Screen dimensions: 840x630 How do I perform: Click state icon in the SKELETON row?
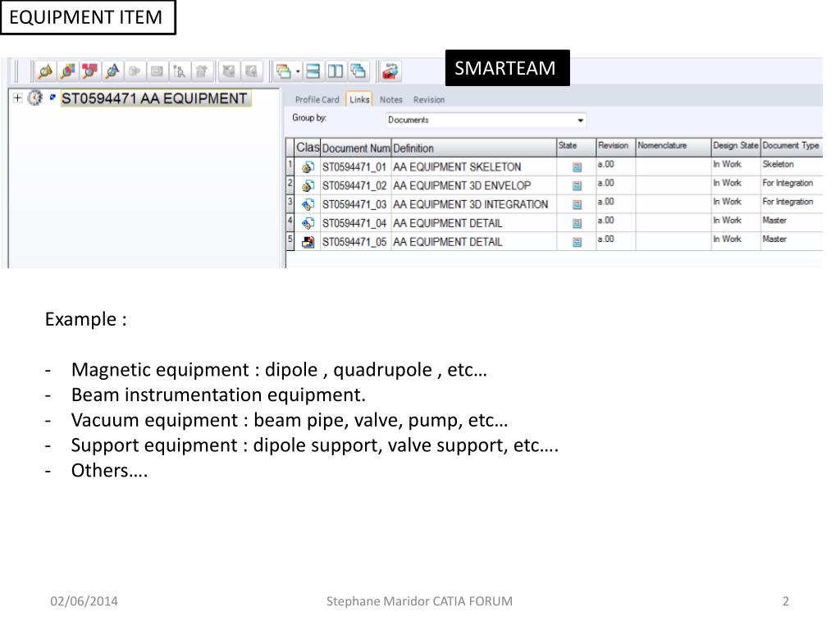[577, 167]
